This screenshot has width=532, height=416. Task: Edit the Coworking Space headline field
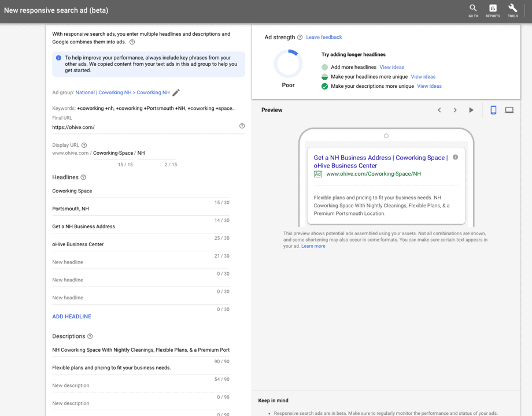[141, 191]
